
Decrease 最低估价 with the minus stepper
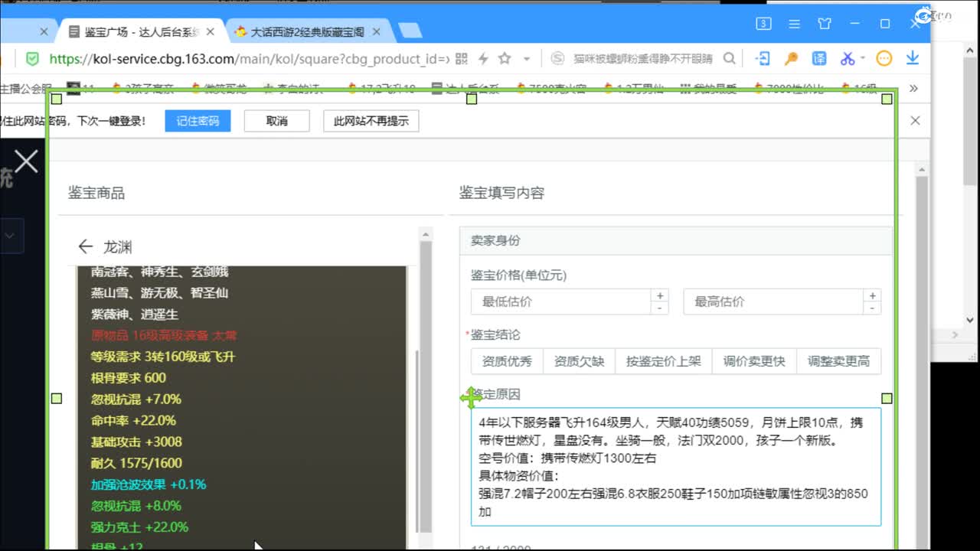660,308
